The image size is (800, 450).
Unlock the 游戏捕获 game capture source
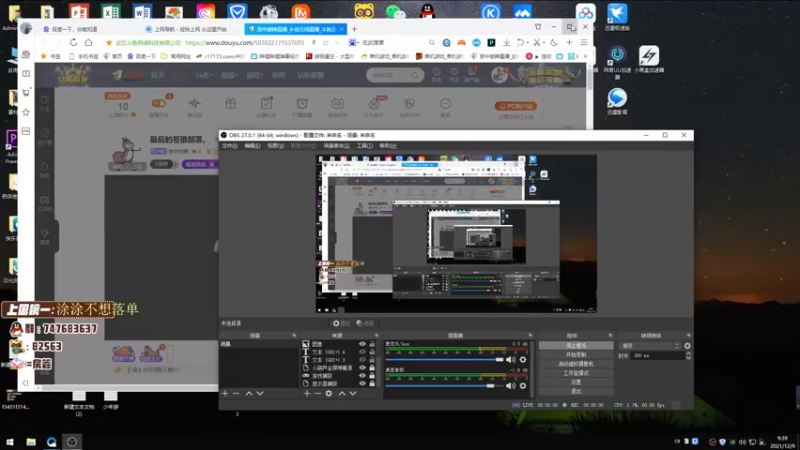[x=372, y=376]
